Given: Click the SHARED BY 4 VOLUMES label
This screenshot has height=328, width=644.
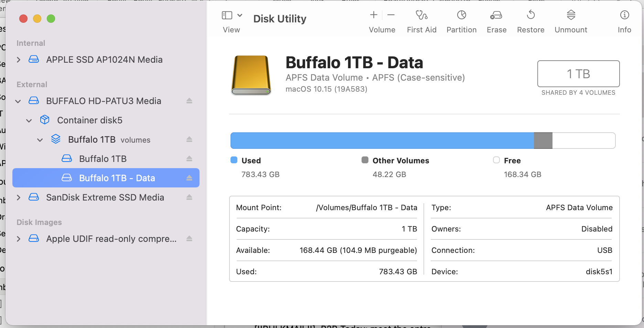Looking at the screenshot, I should (x=578, y=93).
